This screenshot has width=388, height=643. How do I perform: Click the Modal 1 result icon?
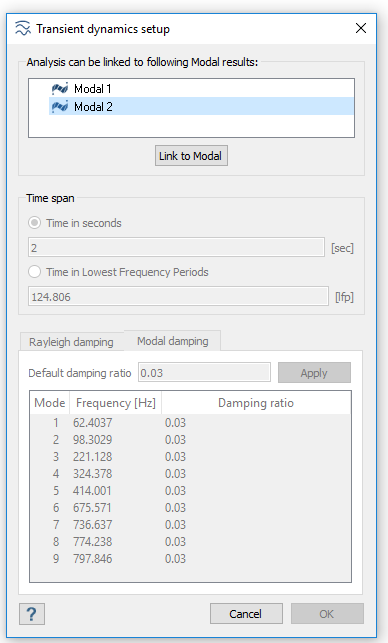(60, 89)
